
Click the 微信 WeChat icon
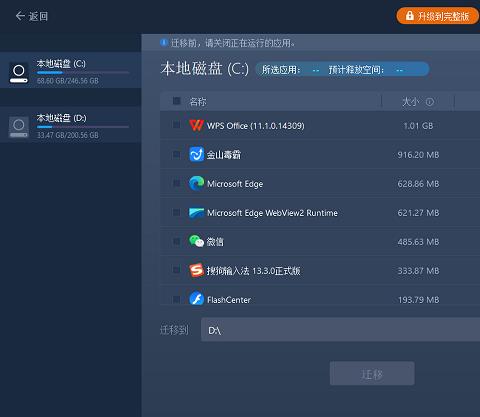[x=196, y=241]
